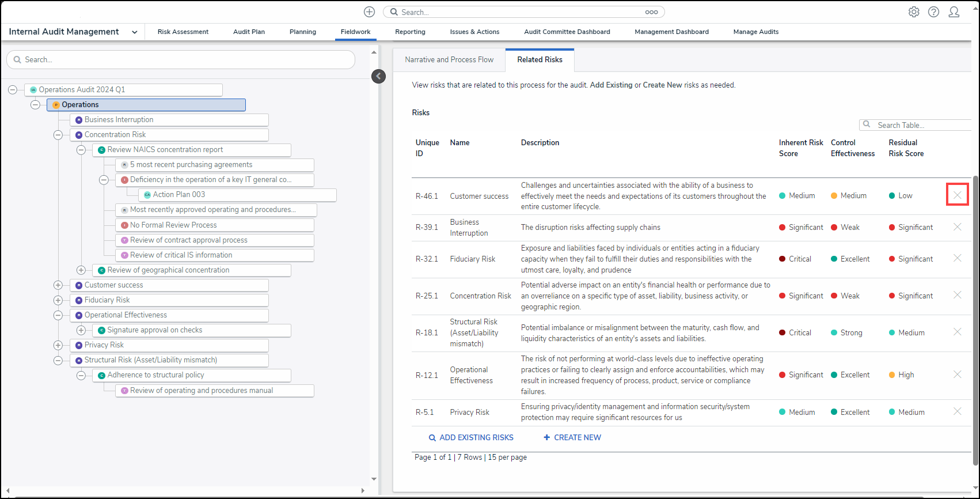The image size is (980, 499).
Task: Remove the Business Interruption risk row
Action: point(957,227)
